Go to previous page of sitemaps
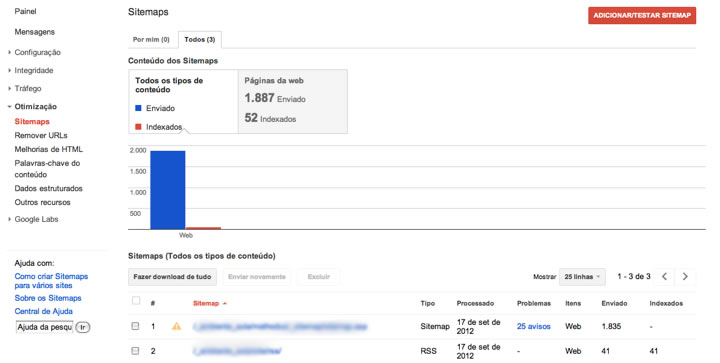 tap(664, 276)
